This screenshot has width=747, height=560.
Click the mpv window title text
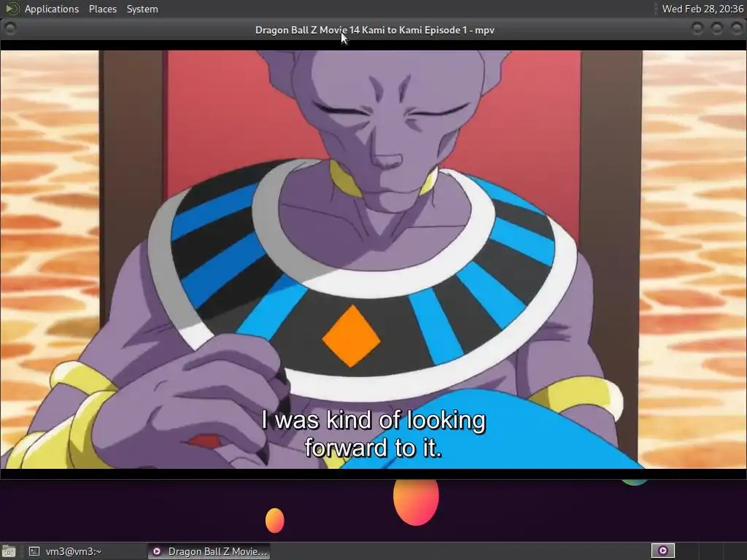click(374, 30)
